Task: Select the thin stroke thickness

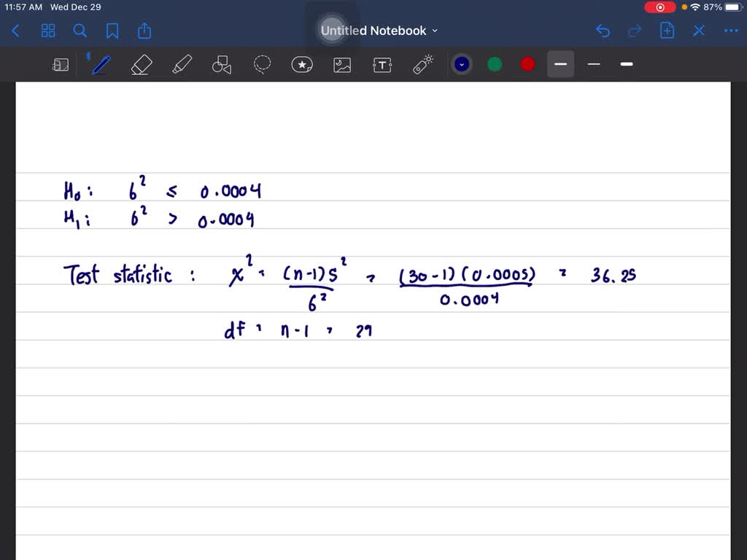Action: click(594, 64)
